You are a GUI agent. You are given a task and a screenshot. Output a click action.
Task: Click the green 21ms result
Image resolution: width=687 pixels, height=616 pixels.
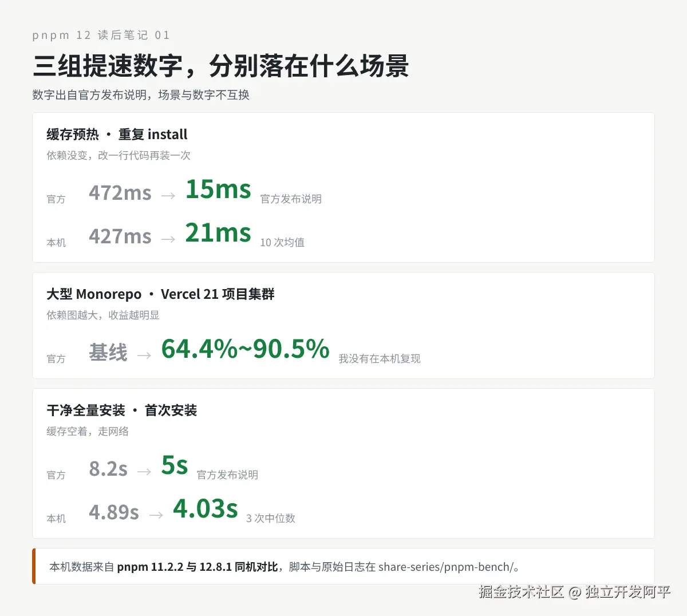[x=218, y=232]
